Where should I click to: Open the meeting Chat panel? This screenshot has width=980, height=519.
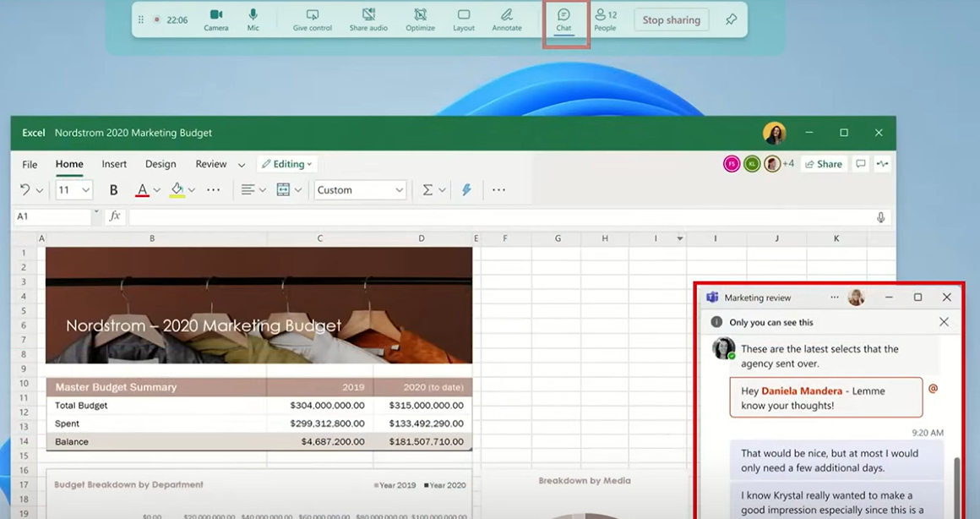pyautogui.click(x=563, y=19)
